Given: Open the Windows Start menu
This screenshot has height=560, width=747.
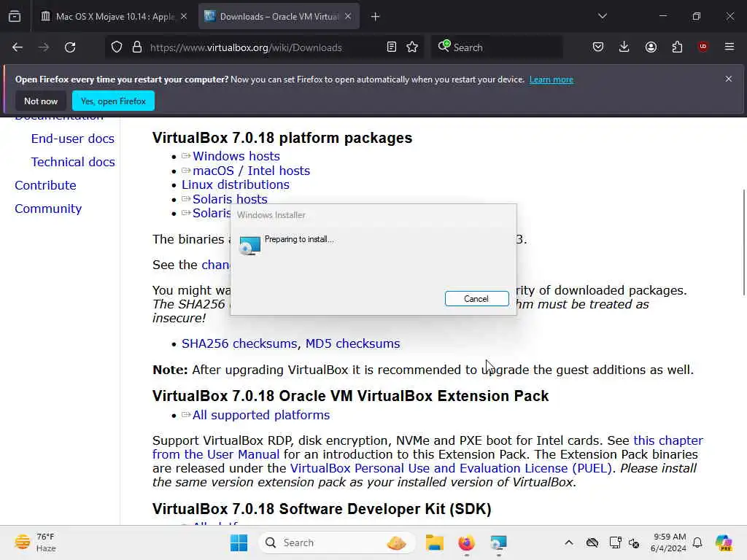Looking at the screenshot, I should 239,542.
